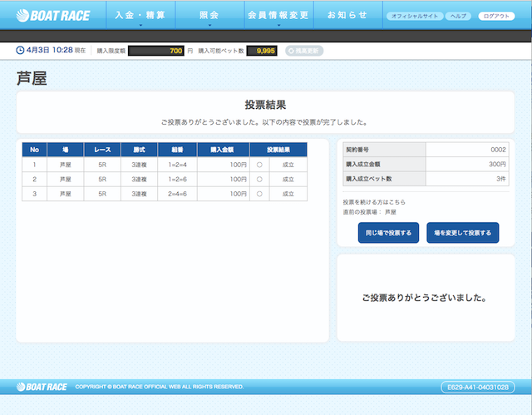Click the BOAT RACE footer logo

point(40,387)
